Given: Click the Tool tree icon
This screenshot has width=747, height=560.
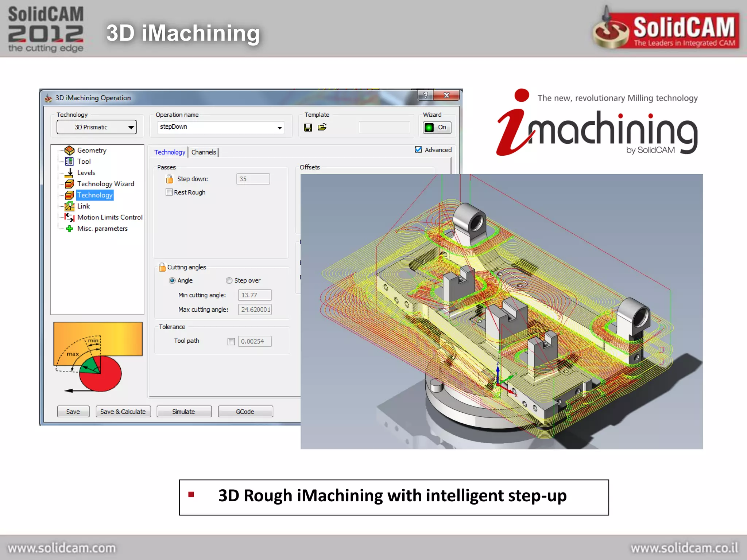Looking at the screenshot, I should point(69,162).
